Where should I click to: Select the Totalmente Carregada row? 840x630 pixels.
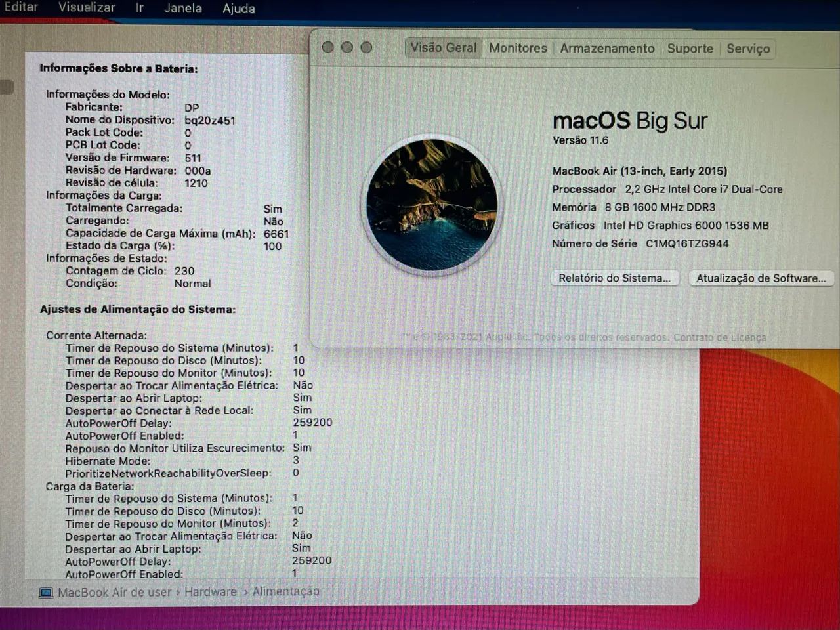(x=174, y=208)
